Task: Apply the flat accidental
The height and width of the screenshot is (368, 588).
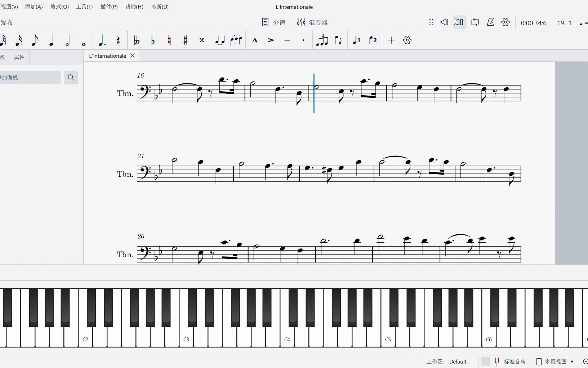Action: tap(153, 40)
